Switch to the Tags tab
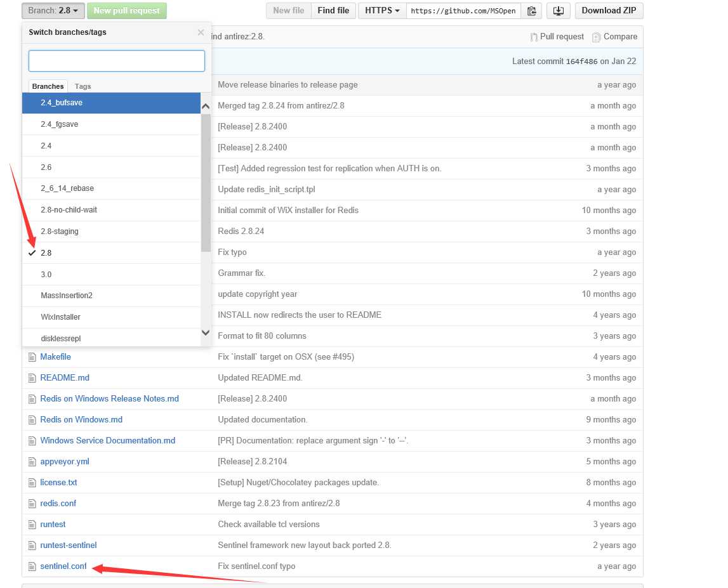728x588 pixels. [83, 86]
